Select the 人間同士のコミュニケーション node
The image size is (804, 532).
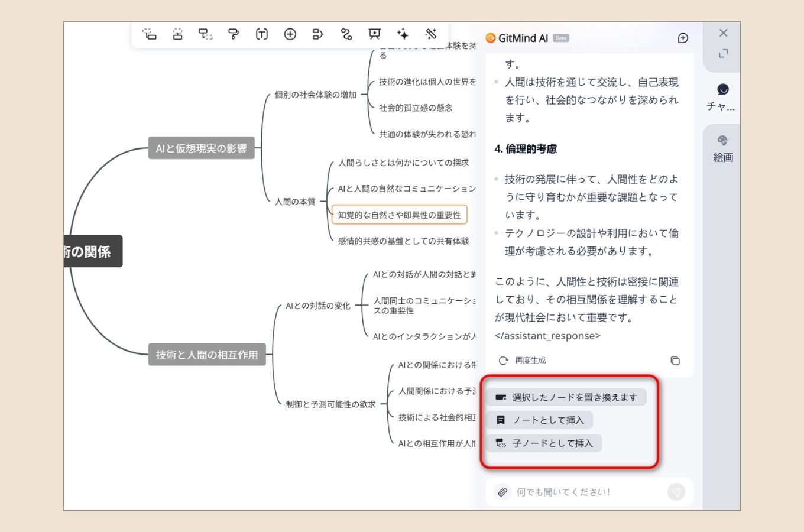[x=424, y=306]
